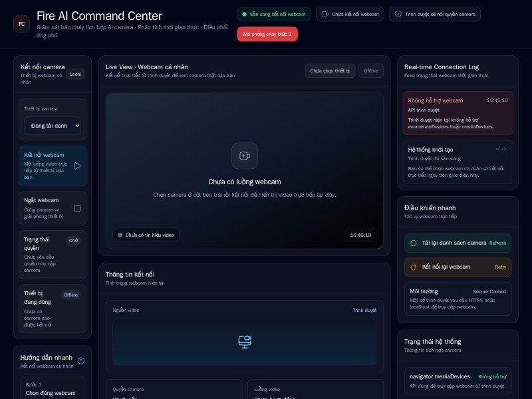Toggle the Offline badge in Live View header
Image resolution: width=532 pixels, height=399 pixels.
pos(370,71)
